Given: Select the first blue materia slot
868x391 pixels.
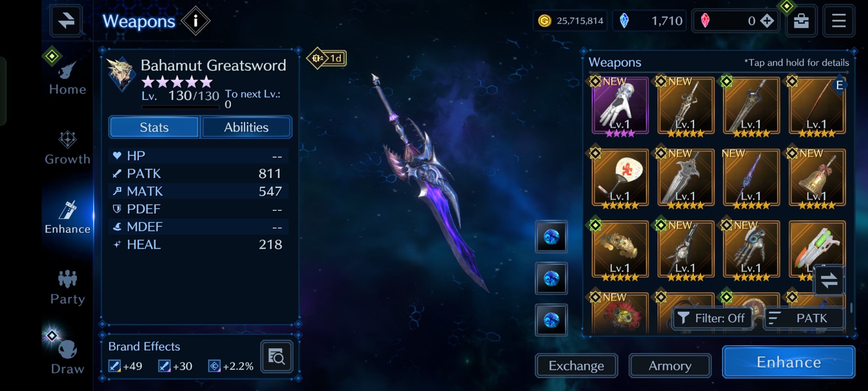Looking at the screenshot, I should [x=552, y=237].
